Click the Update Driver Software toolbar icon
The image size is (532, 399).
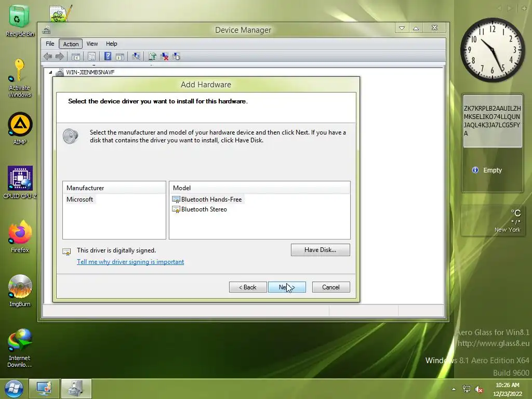pos(152,56)
